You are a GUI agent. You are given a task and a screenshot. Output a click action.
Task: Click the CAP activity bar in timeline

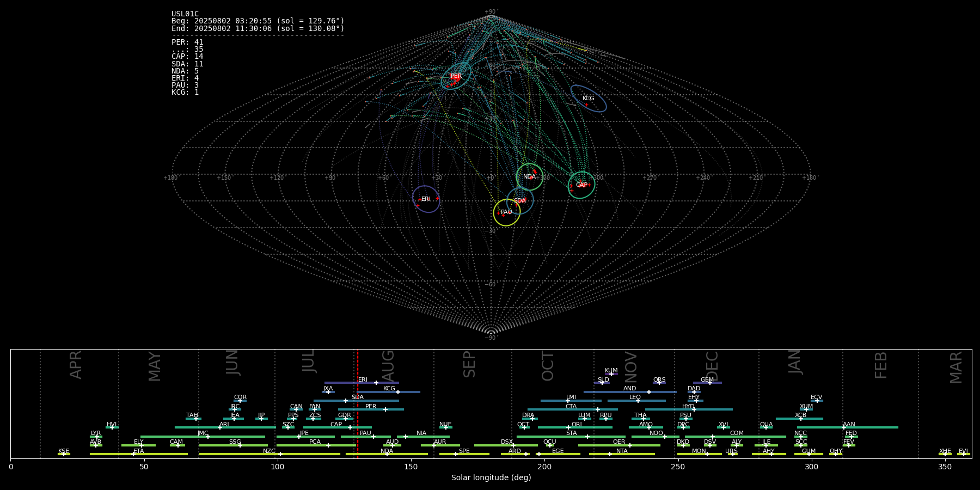point(338,427)
